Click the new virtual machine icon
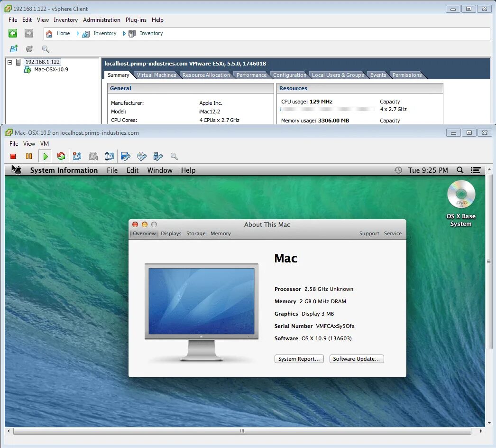 pos(14,49)
